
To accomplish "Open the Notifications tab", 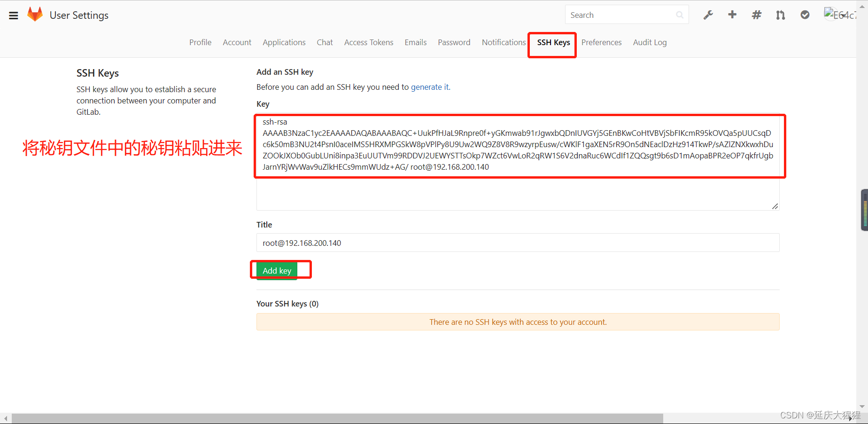I will pyautogui.click(x=504, y=42).
